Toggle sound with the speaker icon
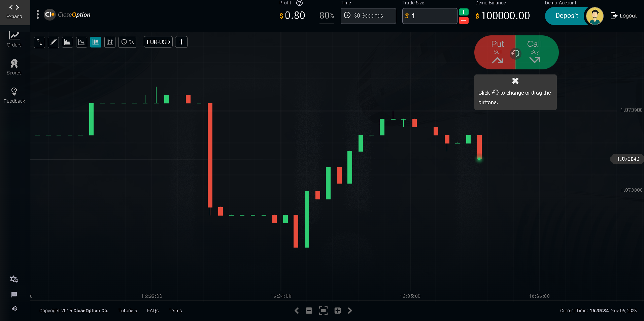Viewport: 644px width, 321px height. click(14, 309)
